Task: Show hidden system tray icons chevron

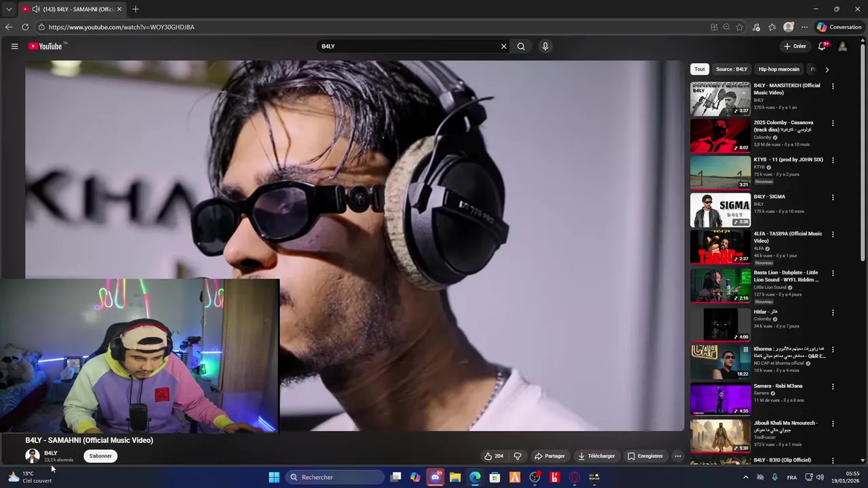Action: [x=746, y=477]
